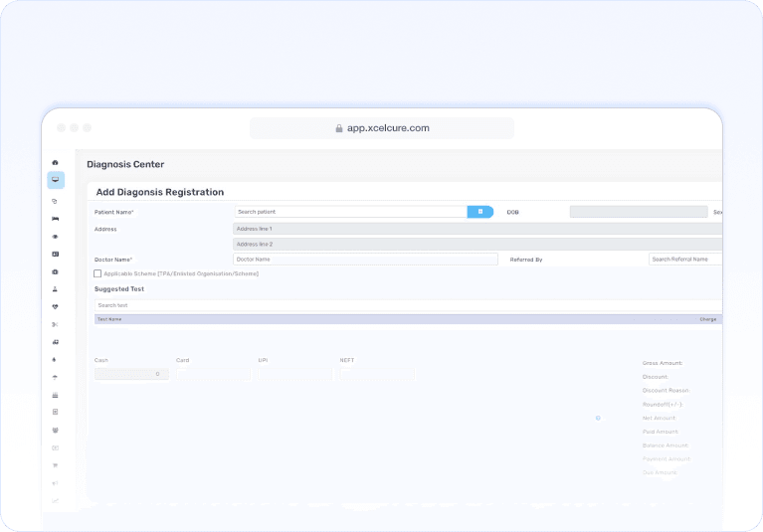763x532 pixels.
Task: Focus the Search Referral Name field
Action: pyautogui.click(x=685, y=260)
